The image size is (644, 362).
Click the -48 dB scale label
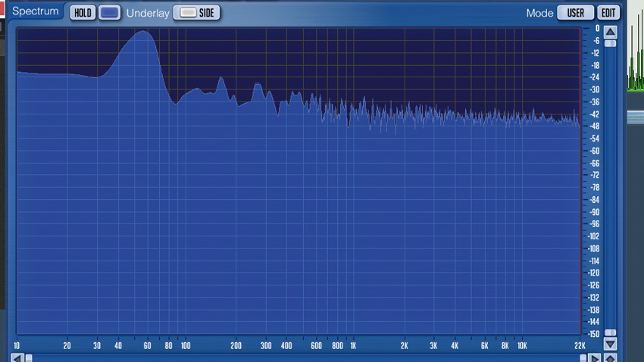click(594, 126)
